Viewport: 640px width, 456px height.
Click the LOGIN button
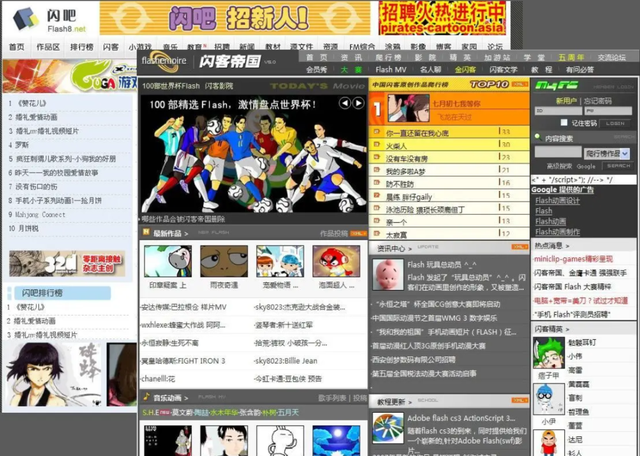coord(615,123)
